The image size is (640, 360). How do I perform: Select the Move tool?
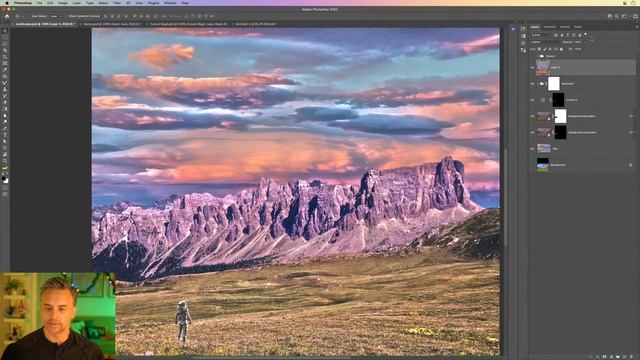click(5, 31)
